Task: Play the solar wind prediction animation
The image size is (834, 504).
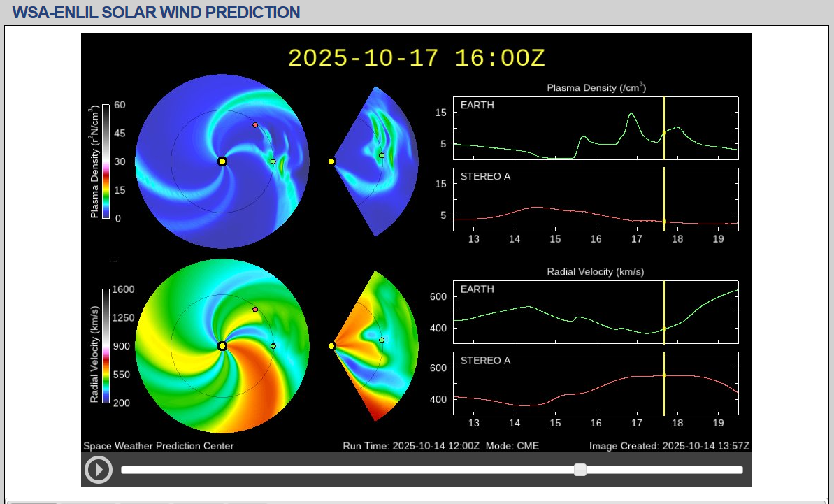Action: (x=98, y=469)
